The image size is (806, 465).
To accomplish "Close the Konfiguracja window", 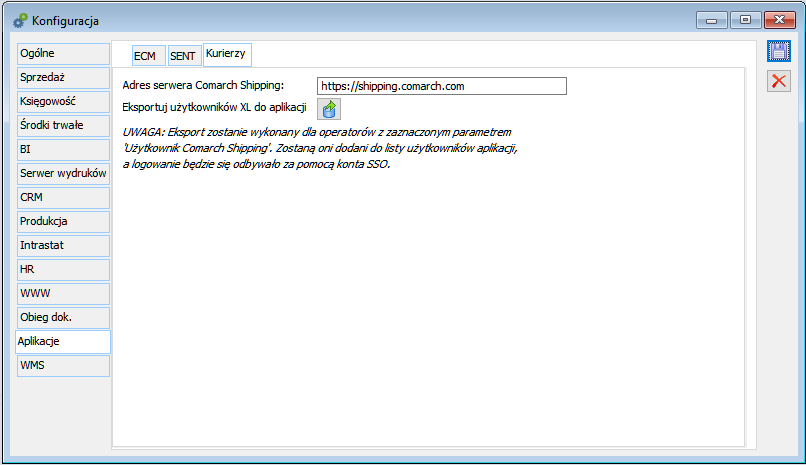I will coord(780,20).
